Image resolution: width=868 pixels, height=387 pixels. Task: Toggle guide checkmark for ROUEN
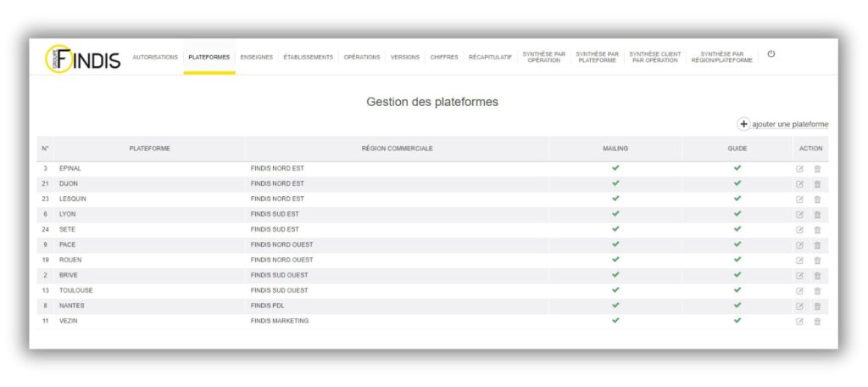point(737,260)
